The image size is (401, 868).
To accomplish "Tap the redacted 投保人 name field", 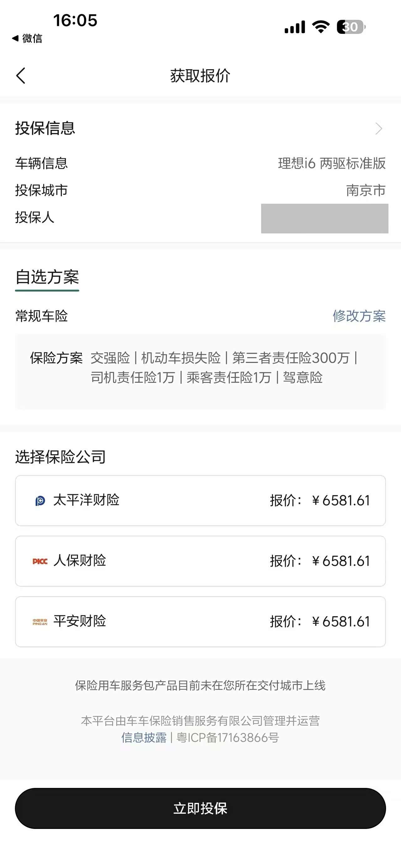I will click(x=325, y=218).
